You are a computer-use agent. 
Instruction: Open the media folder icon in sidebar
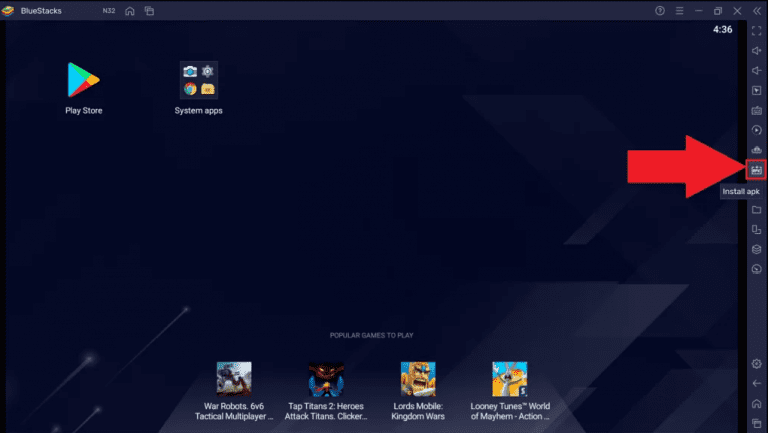click(x=757, y=210)
